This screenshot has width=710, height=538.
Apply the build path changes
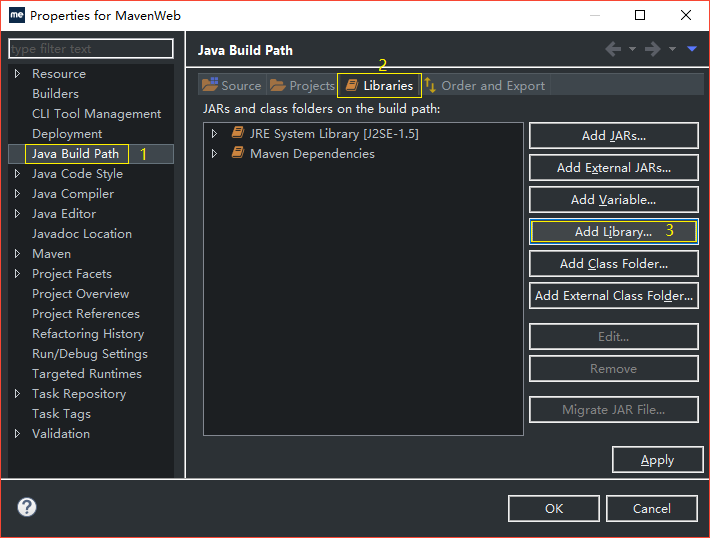(657, 460)
